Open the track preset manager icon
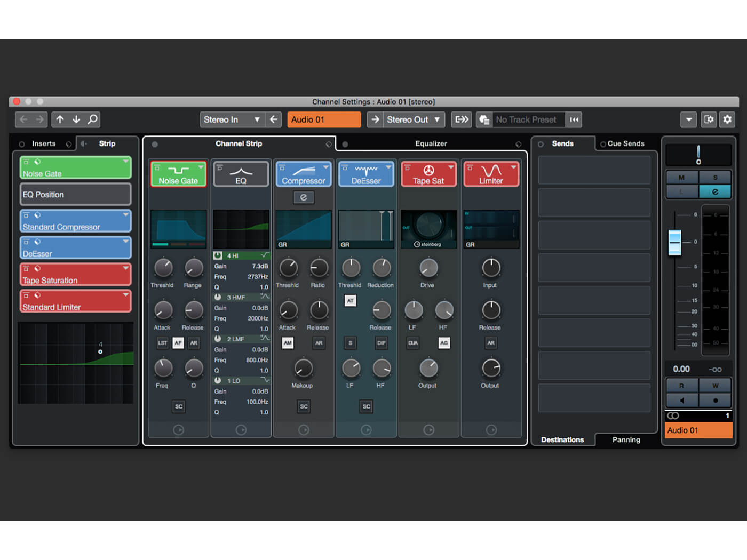This screenshot has height=560, width=747. 484,119
